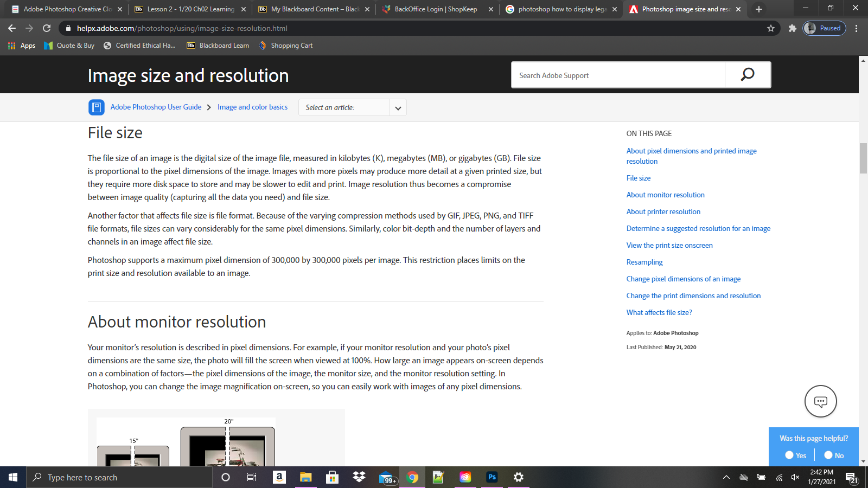This screenshot has width=868, height=488.
Task: Open Dropbox from the taskbar
Action: pyautogui.click(x=359, y=477)
